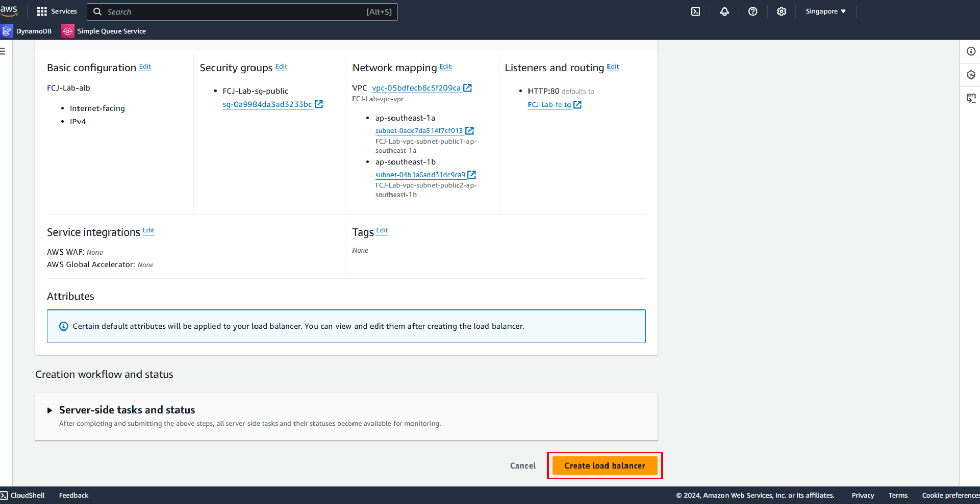Open the FCJ-Lab-fe-tg target group link
The height and width of the screenshot is (504, 980).
click(x=550, y=105)
